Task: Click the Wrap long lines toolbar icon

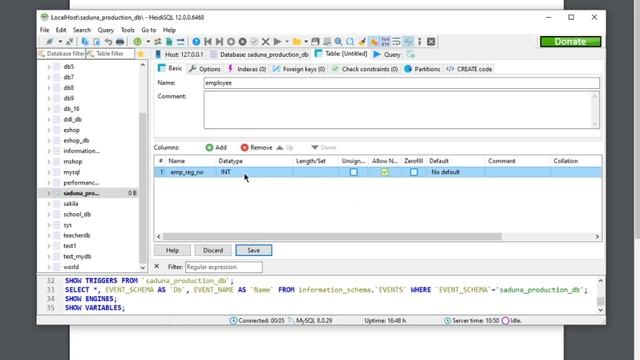Action: point(396,42)
